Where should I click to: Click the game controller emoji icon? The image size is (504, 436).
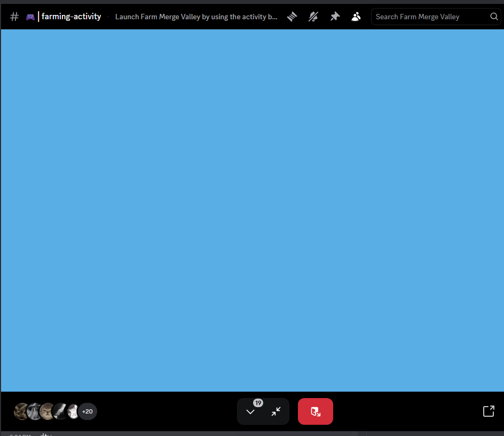(x=30, y=17)
